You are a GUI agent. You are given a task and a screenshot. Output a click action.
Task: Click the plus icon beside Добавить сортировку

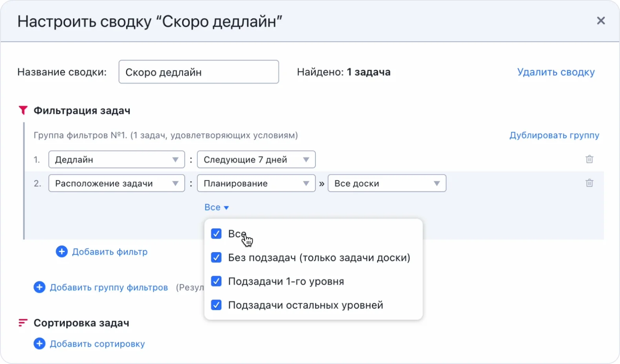[39, 344]
